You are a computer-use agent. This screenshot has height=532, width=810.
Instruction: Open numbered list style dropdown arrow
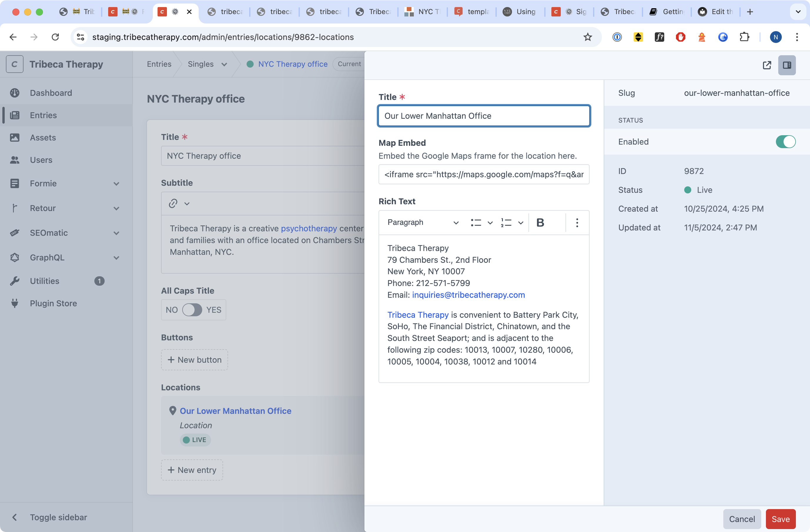pos(521,223)
